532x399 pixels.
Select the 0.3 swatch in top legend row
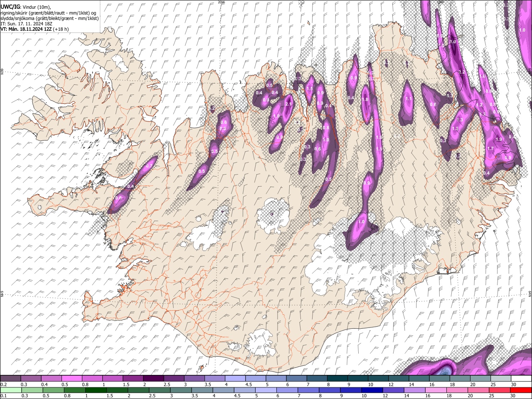point(31,378)
